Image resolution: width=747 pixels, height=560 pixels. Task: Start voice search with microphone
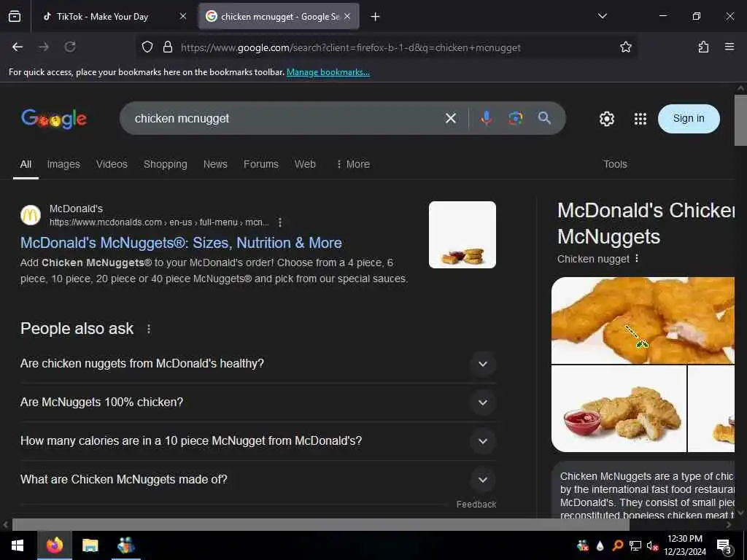coord(486,118)
